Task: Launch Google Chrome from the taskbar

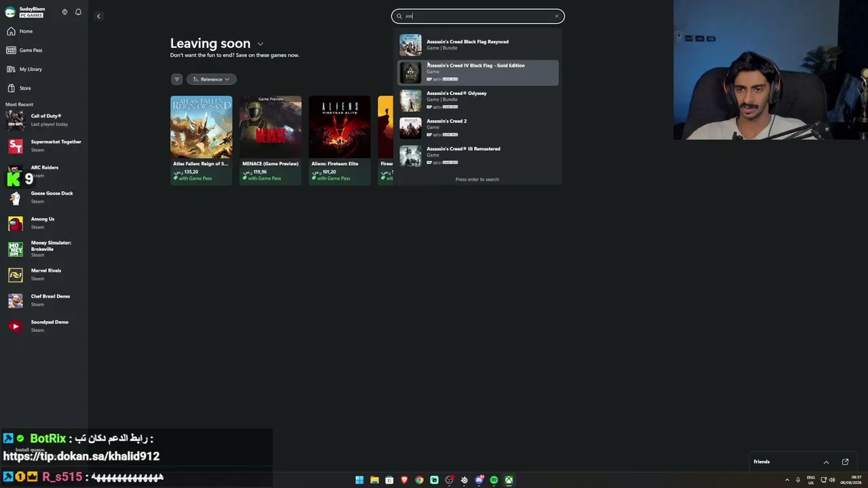Action: (419, 481)
